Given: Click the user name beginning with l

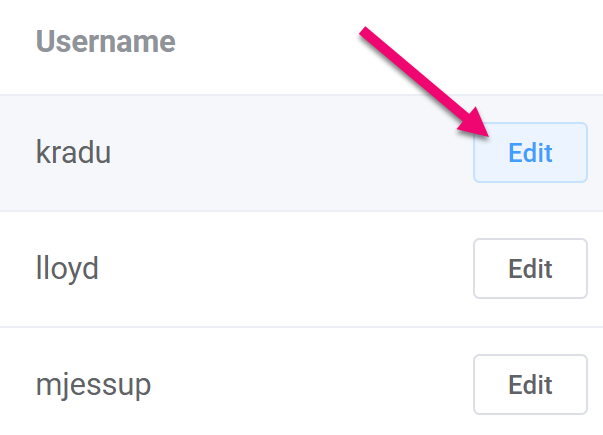Looking at the screenshot, I should click(67, 269).
